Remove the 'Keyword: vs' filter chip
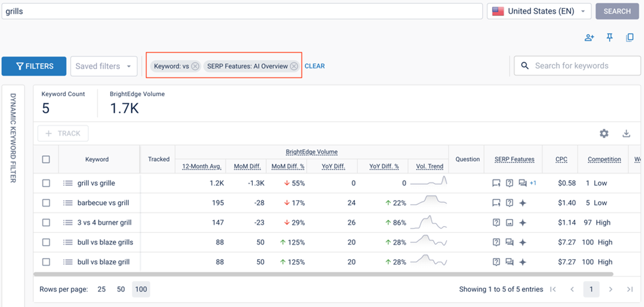 coord(195,66)
